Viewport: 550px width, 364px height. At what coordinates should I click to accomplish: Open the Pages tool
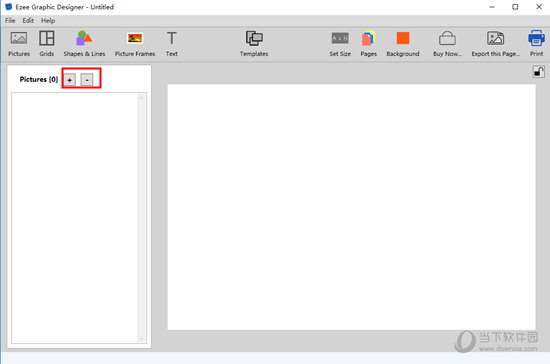click(368, 44)
